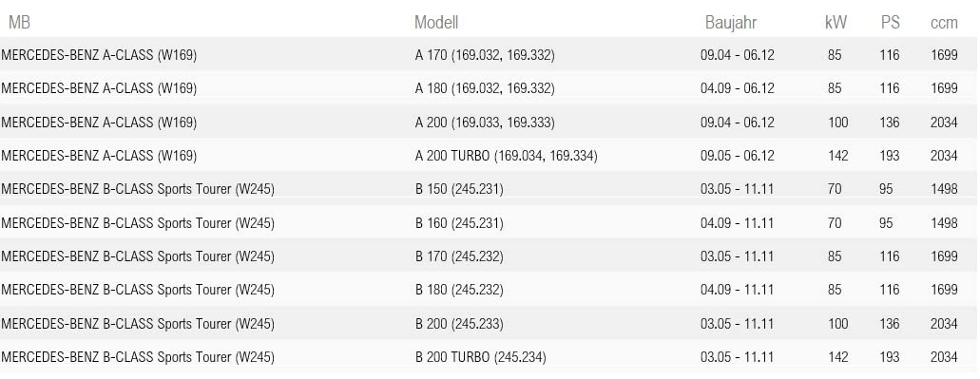980x379 pixels.
Task: Select the B 150 (245.231) model
Action: click(x=459, y=189)
